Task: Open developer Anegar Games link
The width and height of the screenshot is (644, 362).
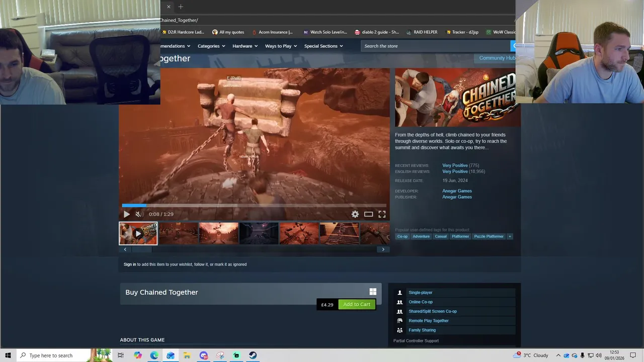Action: (457, 191)
